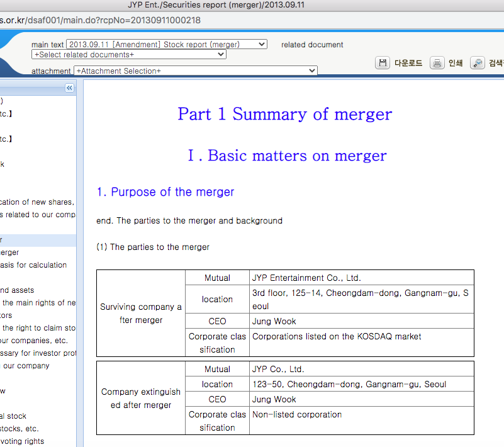Select sidebar item 'al stock'
Image resolution: width=504 pixels, height=447 pixels.
tap(13, 416)
